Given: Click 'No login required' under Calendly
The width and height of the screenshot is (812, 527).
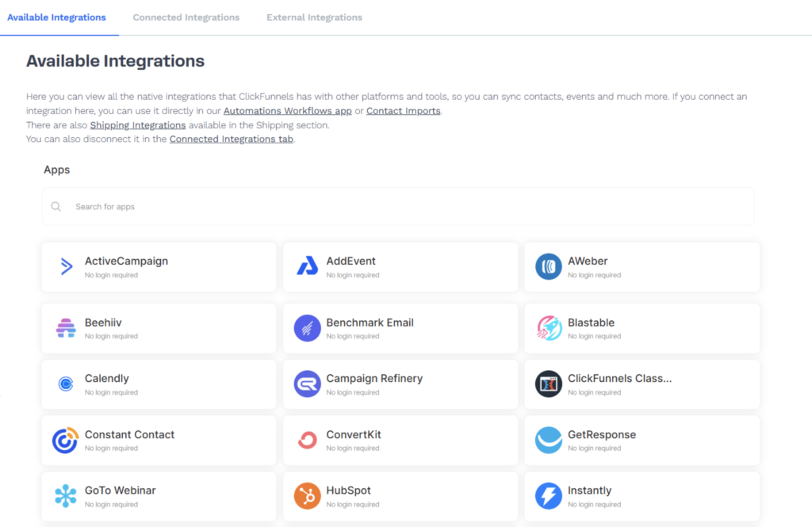Looking at the screenshot, I should (x=111, y=392).
